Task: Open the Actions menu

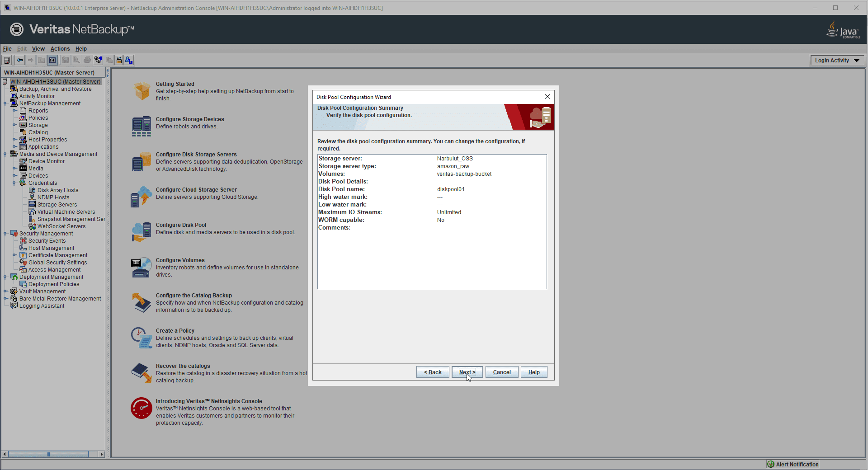Action: pos(60,49)
